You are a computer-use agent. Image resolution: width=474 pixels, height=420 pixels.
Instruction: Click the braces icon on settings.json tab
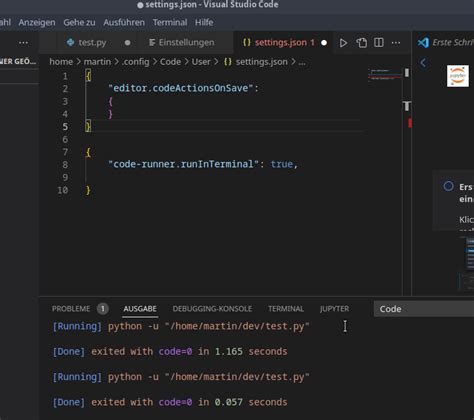tap(247, 42)
